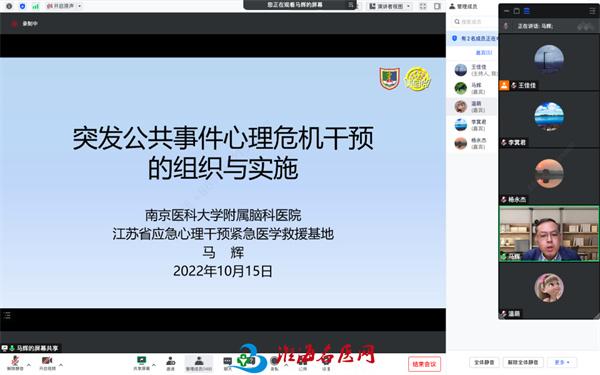Image resolution: width=600 pixels, height=375 pixels.
Task: Open the 更多 dropdown in member panel
Action: click(562, 362)
